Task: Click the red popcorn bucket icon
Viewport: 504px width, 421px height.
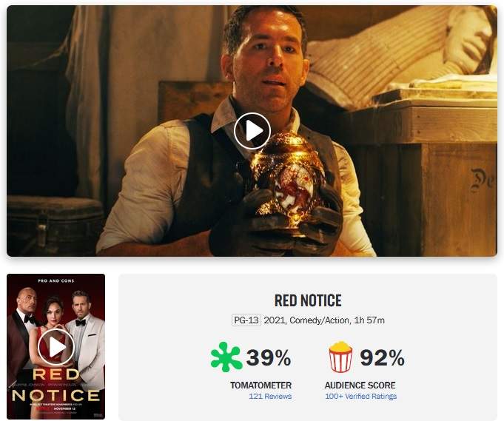Action: 340,357
